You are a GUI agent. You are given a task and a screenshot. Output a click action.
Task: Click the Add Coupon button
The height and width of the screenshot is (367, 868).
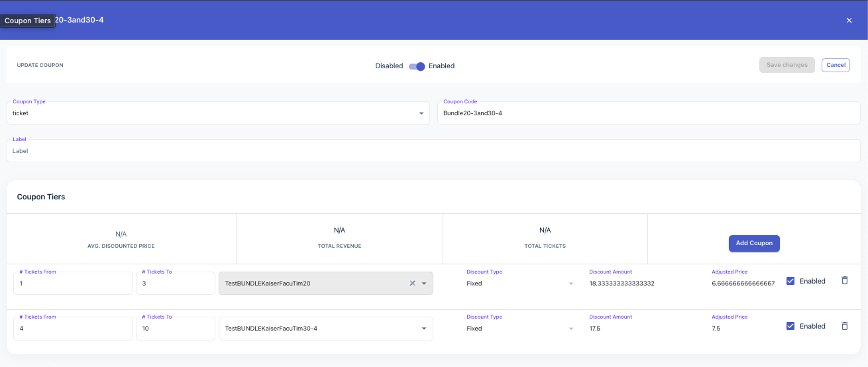[754, 243]
